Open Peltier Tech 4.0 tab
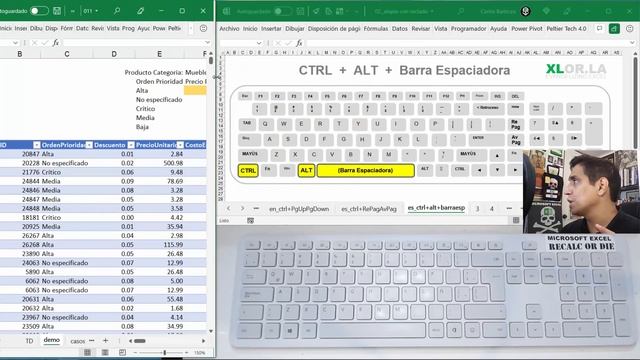 pyautogui.click(x=567, y=29)
